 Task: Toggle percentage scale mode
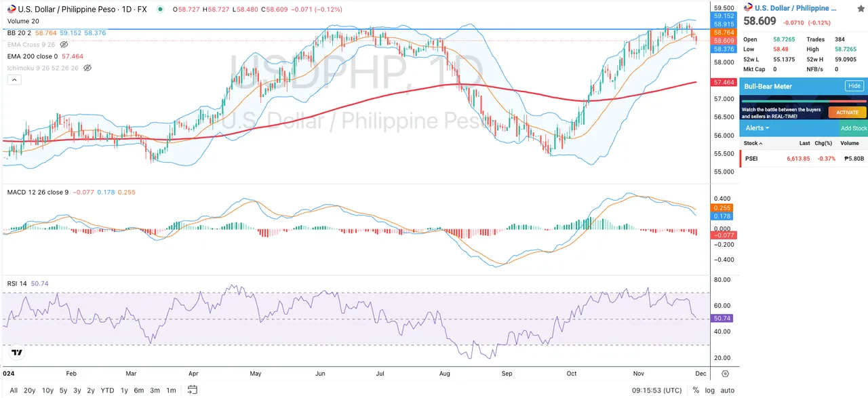tap(696, 390)
